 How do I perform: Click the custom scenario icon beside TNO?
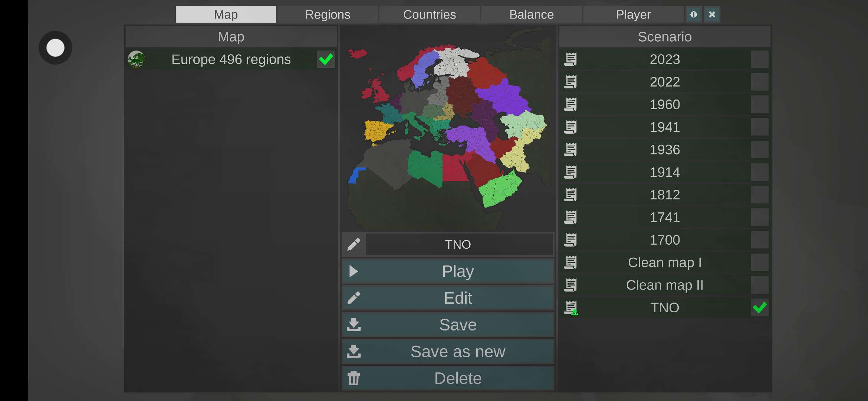571,308
